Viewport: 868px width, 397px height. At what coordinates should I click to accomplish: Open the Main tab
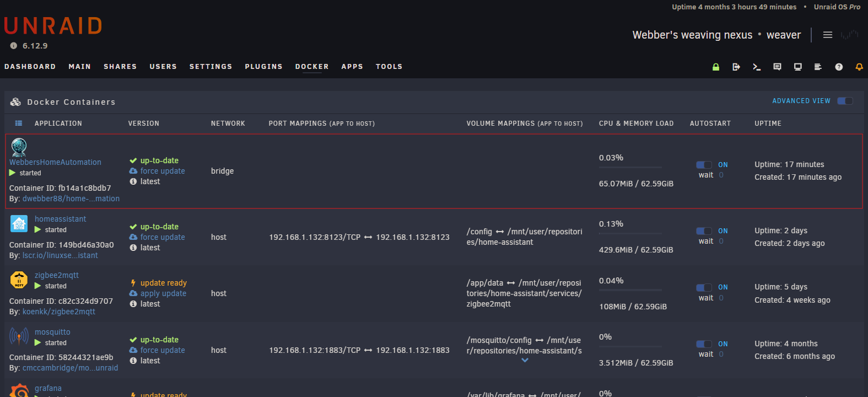(x=80, y=67)
